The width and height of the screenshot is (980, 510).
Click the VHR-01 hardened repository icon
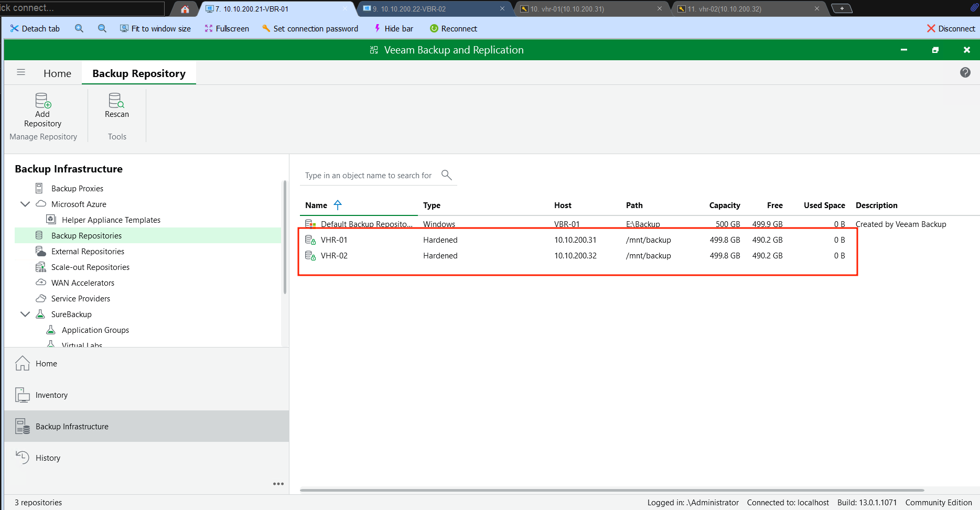[x=310, y=240]
